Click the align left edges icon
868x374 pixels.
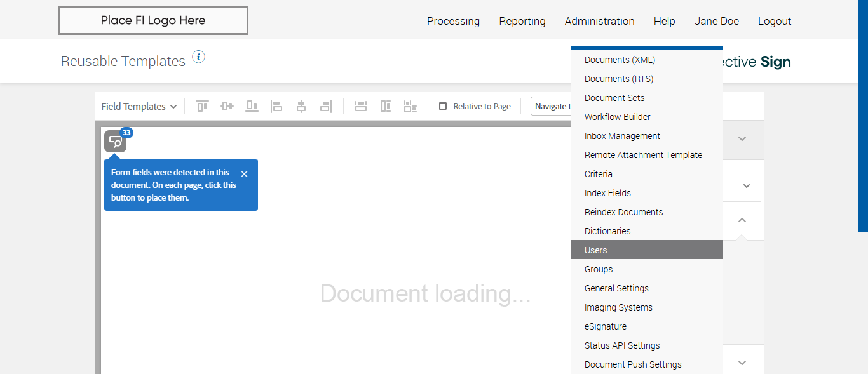click(276, 106)
